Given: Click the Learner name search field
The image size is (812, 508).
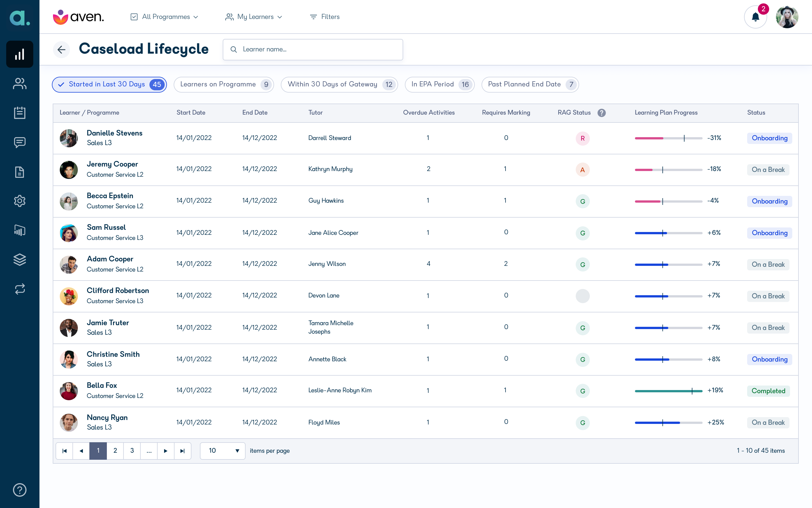Looking at the screenshot, I should [x=313, y=49].
